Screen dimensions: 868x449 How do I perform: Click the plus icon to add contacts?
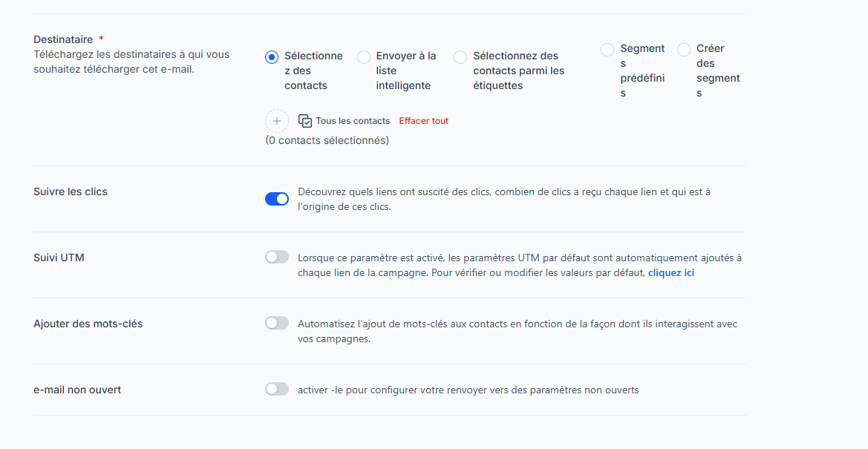[x=276, y=120]
